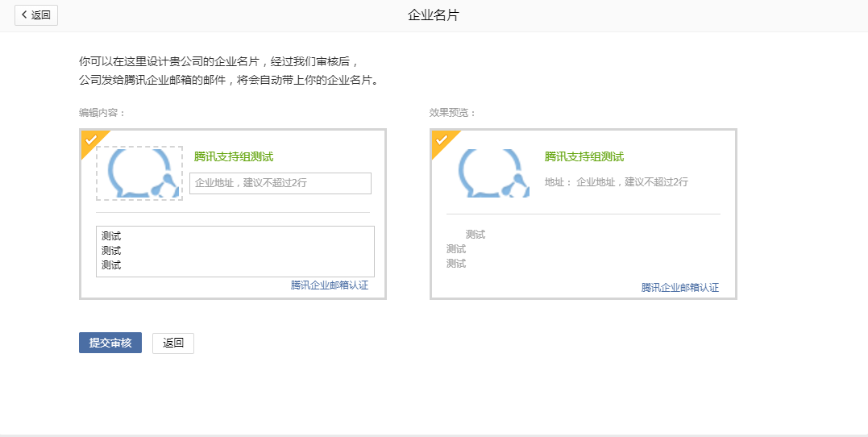This screenshot has height=437, width=868.
Task: Click the company name in edit card
Action: (x=233, y=156)
